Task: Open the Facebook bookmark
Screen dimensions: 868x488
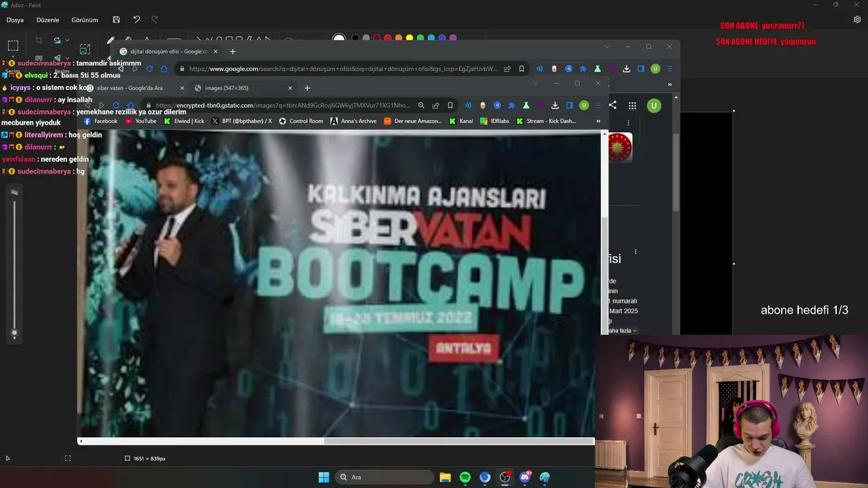Action: (100, 121)
